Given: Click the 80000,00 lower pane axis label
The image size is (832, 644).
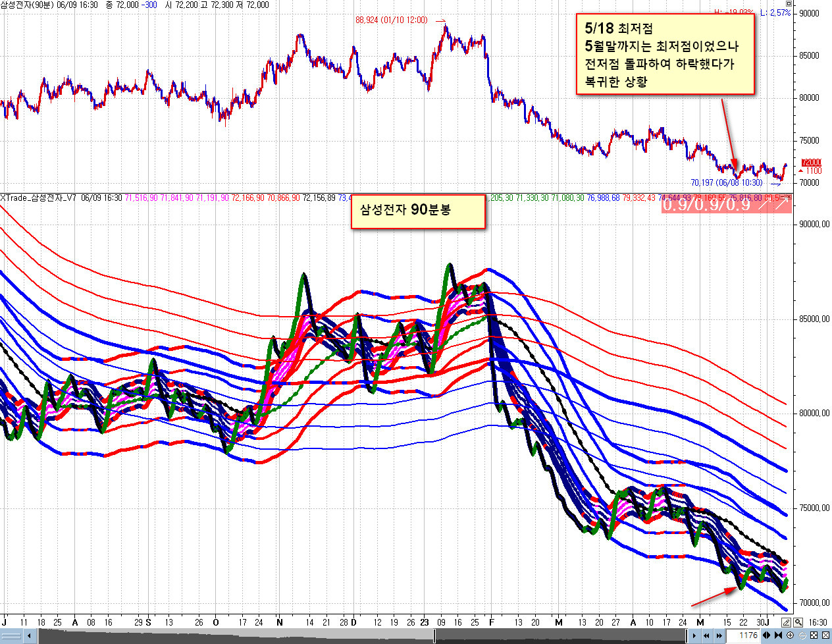Looking at the screenshot, I should tap(815, 414).
